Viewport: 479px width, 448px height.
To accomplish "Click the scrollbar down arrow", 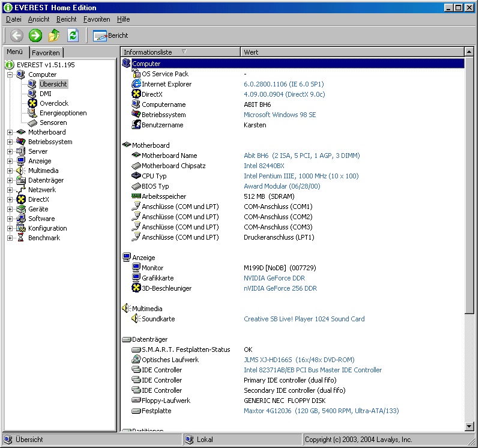I will click(x=469, y=426).
